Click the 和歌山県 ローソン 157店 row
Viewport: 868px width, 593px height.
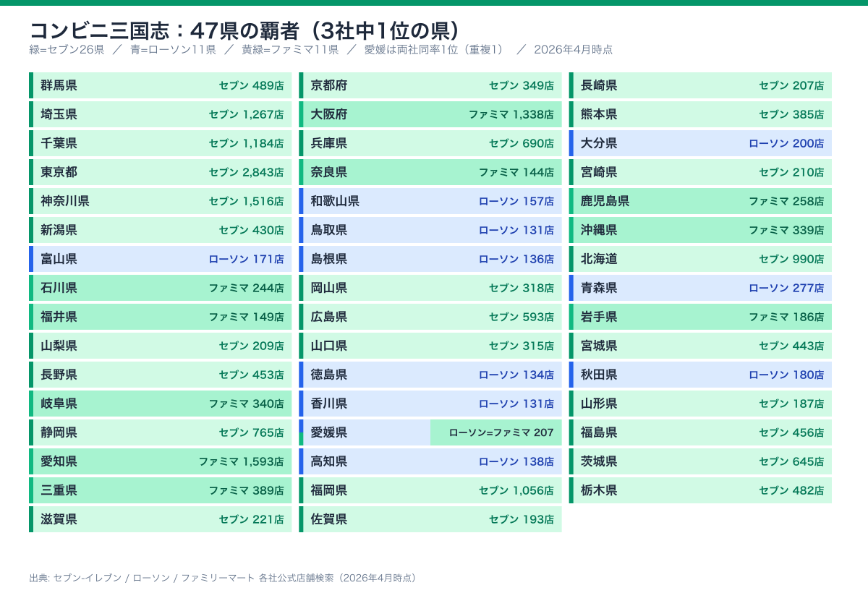(430, 201)
